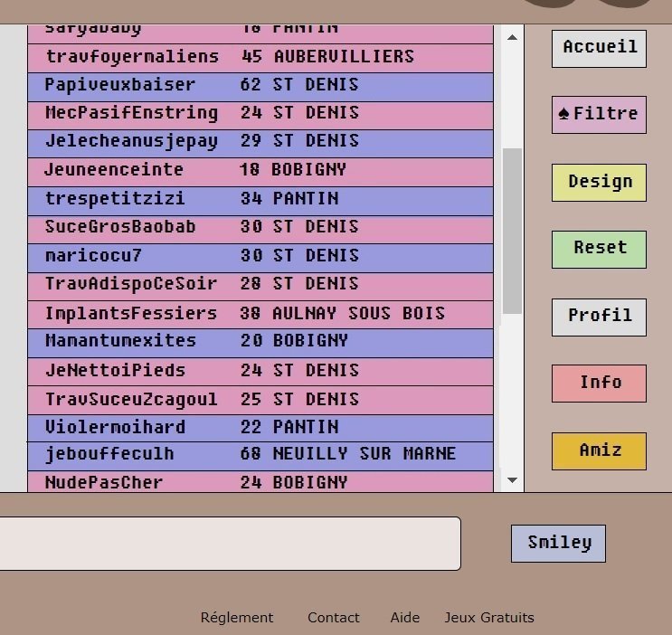Open the orange Amiz button

[599, 451]
